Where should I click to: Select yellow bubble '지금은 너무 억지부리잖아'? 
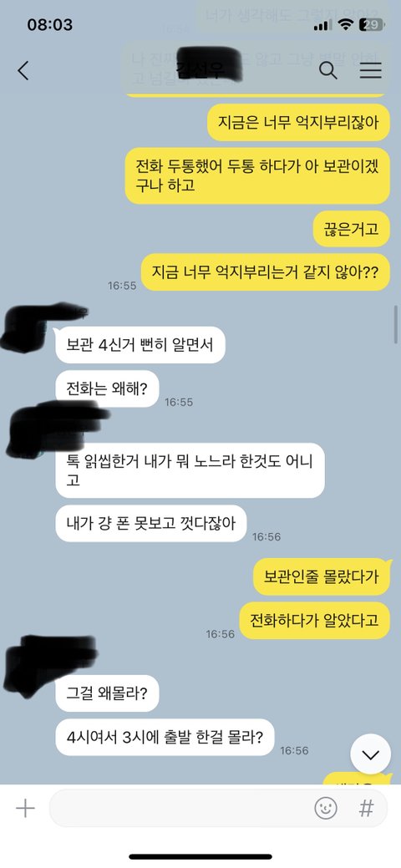pos(298,122)
